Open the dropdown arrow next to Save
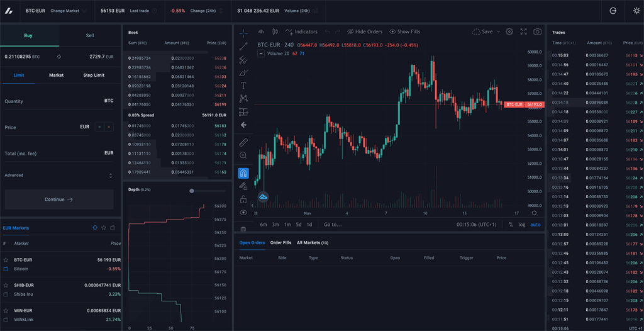 click(499, 31)
